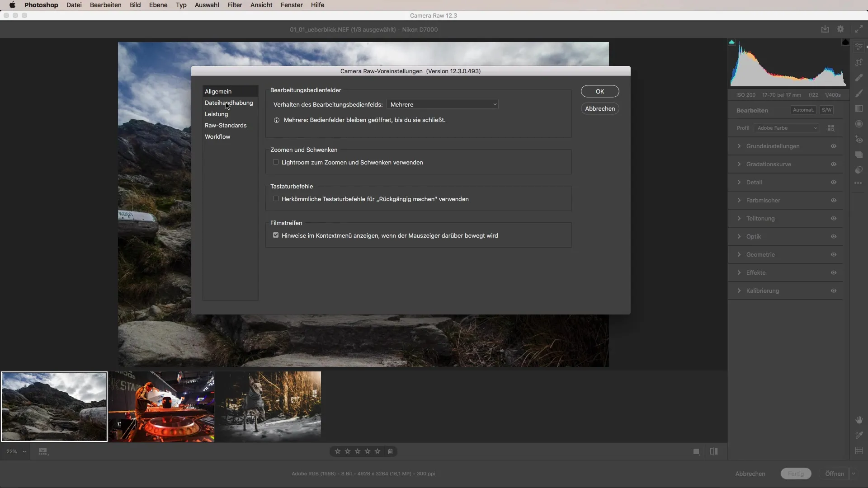This screenshot has height=488, width=868.
Task: Open the Workflow preferences section
Action: click(217, 137)
